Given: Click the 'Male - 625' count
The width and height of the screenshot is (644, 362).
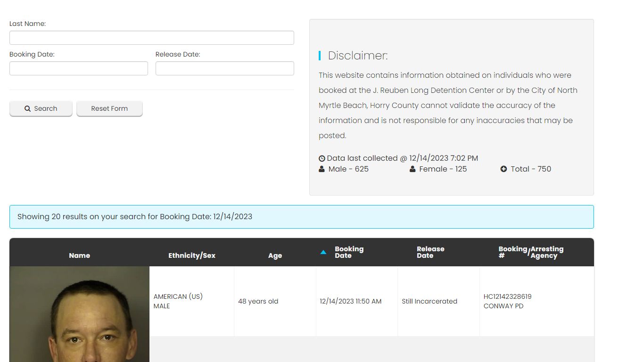Looking at the screenshot, I should (348, 169).
